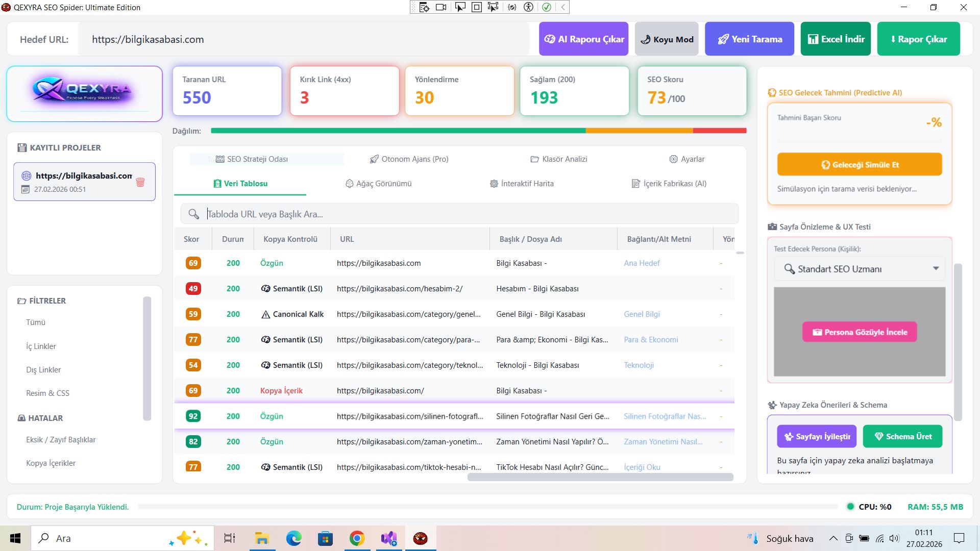
Task: Open the İnteraktif Harita tab
Action: coord(522,184)
